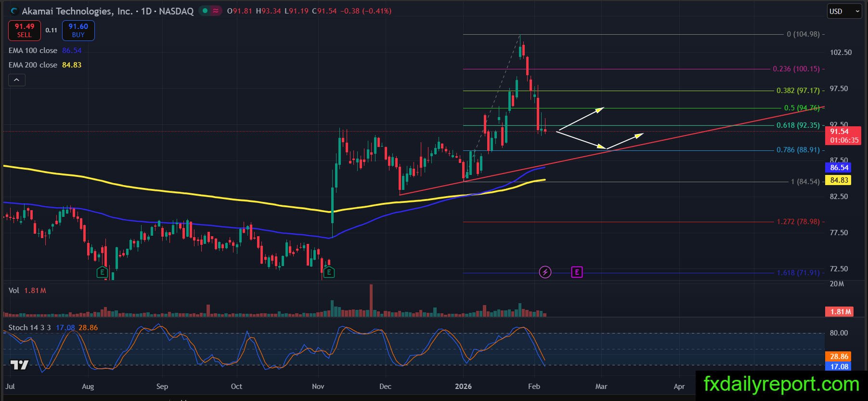This screenshot has width=868, height=401.
Task: Click the Apr label on time axis
Action: (x=679, y=387)
